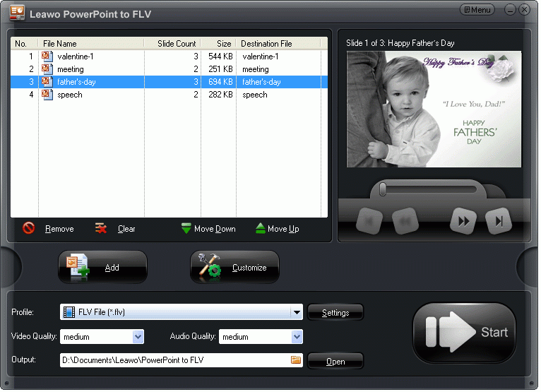541x392 pixels.
Task: Click the Output path text field
Action: [173, 361]
